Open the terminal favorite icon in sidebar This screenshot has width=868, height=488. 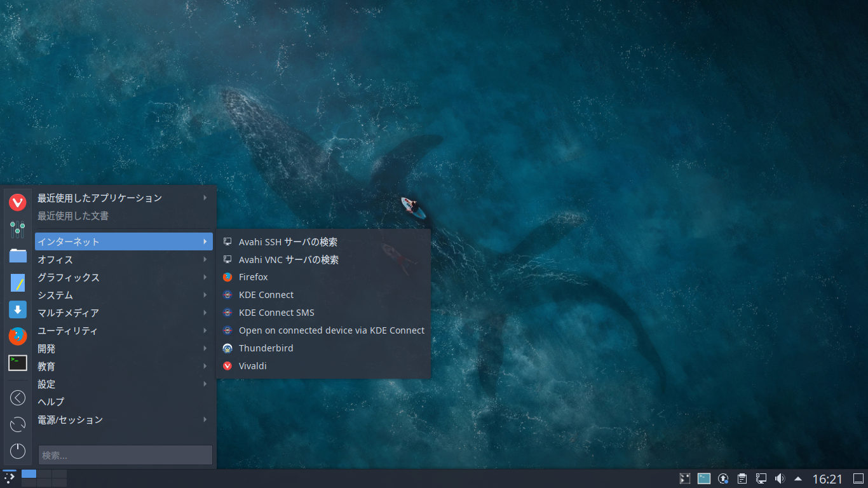pyautogui.click(x=18, y=363)
